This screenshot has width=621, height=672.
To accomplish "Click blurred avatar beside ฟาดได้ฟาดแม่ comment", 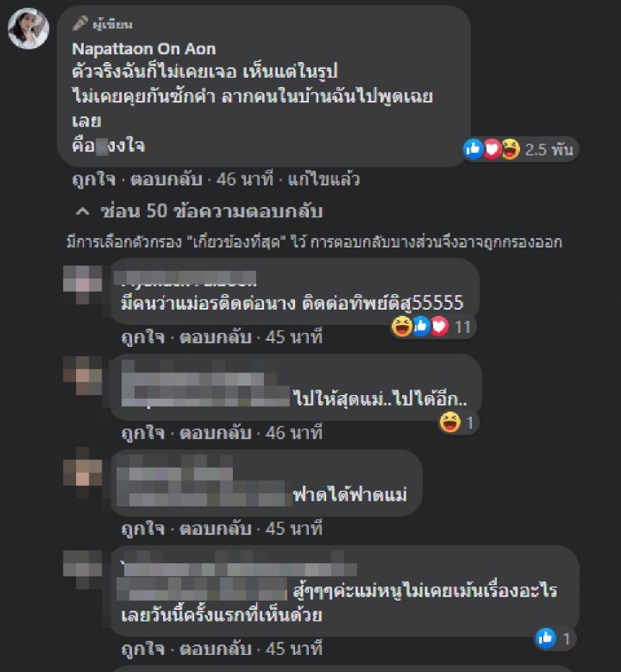I will [x=82, y=473].
